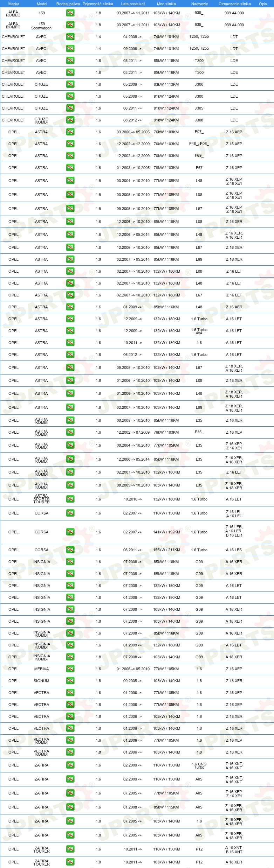Click the Pojemność silnika column header
This screenshot has width=274, height=868.
(98, 4)
